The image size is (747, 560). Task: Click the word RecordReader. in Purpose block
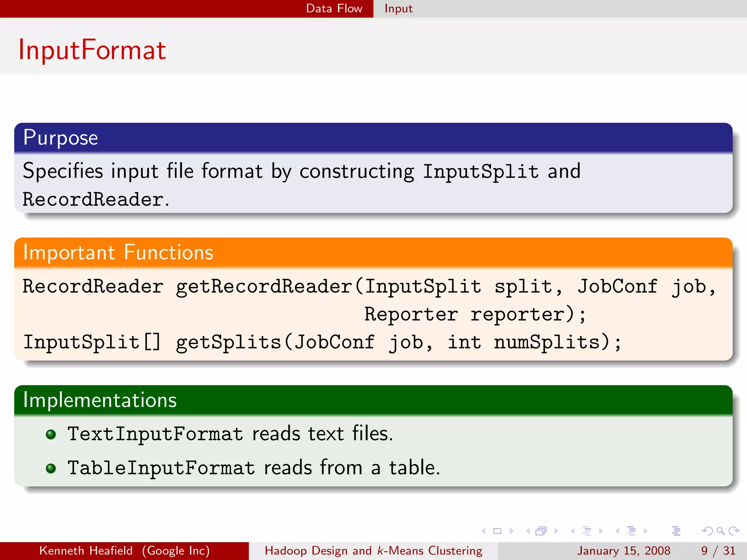pos(96,200)
